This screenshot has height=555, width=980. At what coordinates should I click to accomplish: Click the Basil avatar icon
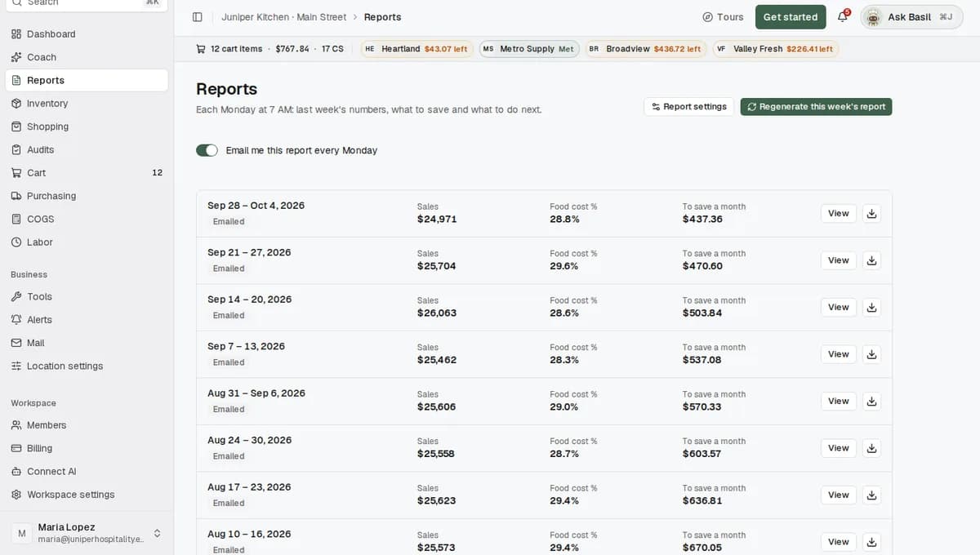[873, 17]
